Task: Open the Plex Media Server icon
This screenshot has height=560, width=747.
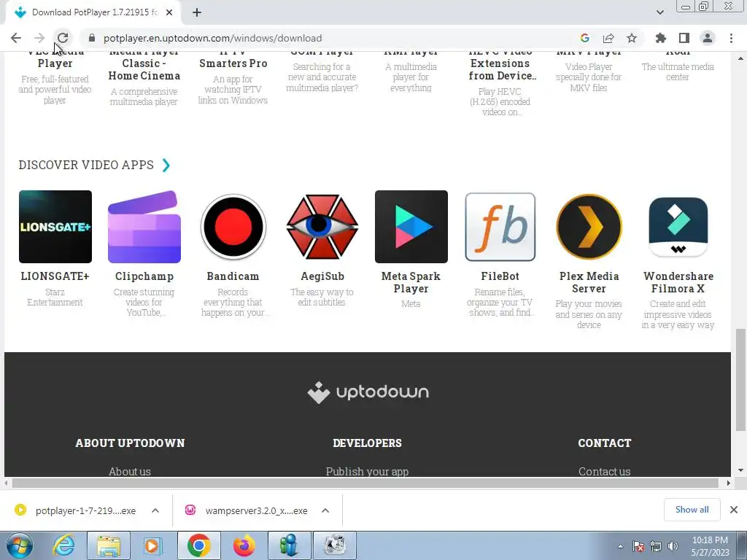Action: tap(589, 227)
